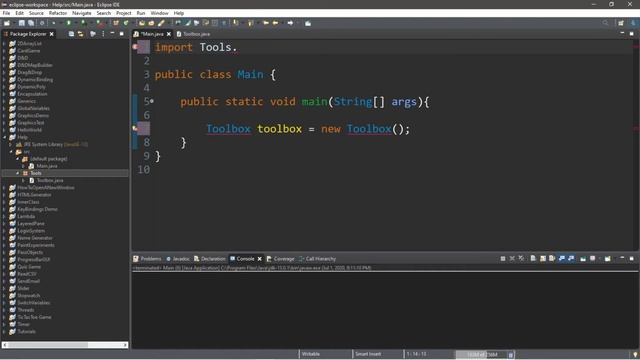Click error marker on import line
Screen dimensions: 640x360
pos(135,47)
